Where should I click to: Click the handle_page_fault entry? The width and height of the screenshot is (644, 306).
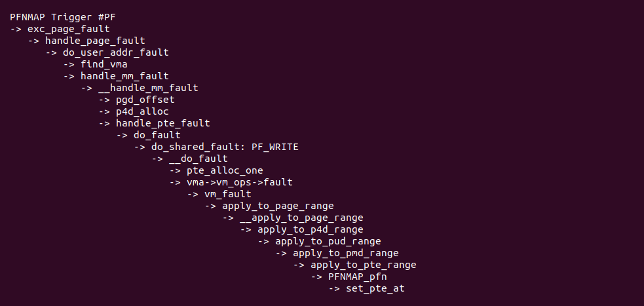coord(95,41)
